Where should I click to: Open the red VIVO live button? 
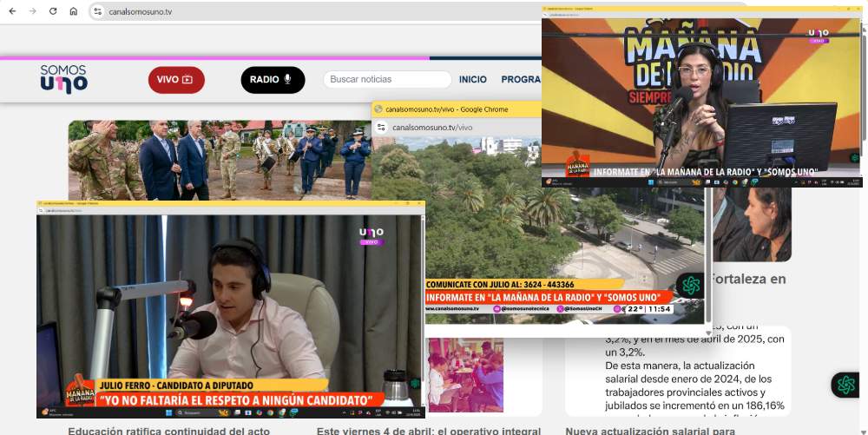(x=176, y=80)
